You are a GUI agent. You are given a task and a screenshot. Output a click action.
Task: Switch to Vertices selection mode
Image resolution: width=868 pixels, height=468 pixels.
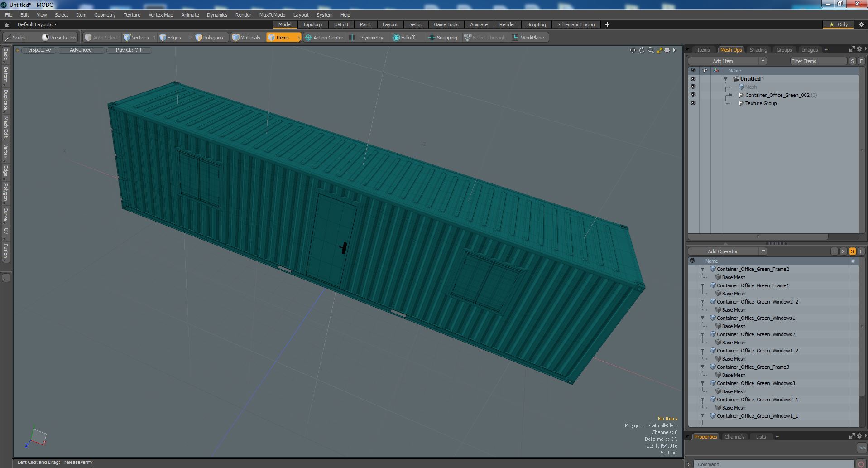coord(139,38)
